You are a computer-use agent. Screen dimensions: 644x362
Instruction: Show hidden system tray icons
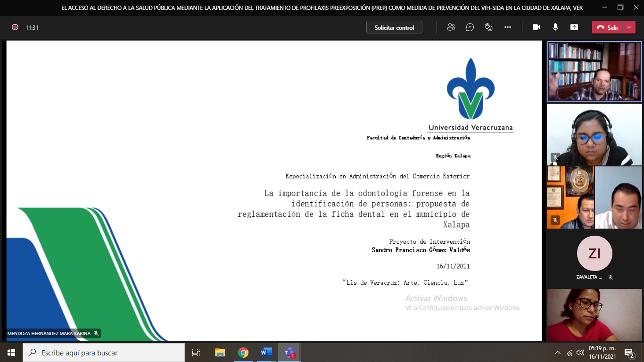pyautogui.click(x=558, y=353)
